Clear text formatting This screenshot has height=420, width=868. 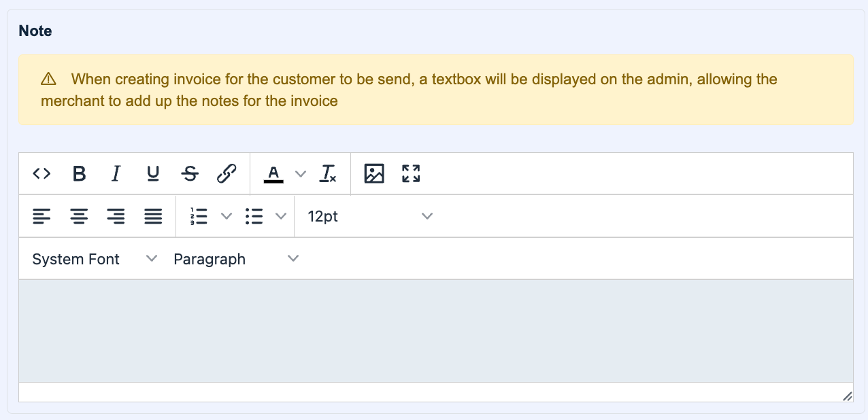(x=329, y=174)
